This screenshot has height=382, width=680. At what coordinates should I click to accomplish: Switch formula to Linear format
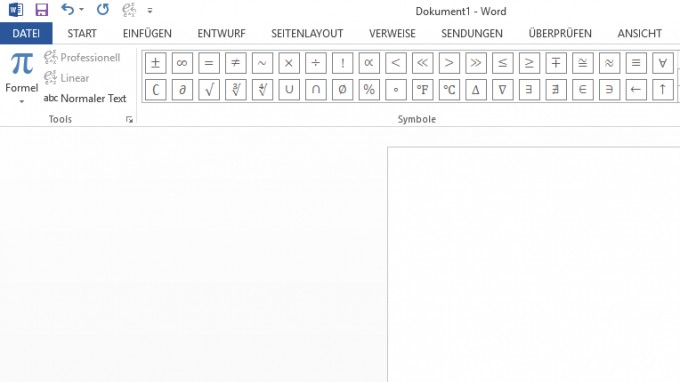[66, 78]
